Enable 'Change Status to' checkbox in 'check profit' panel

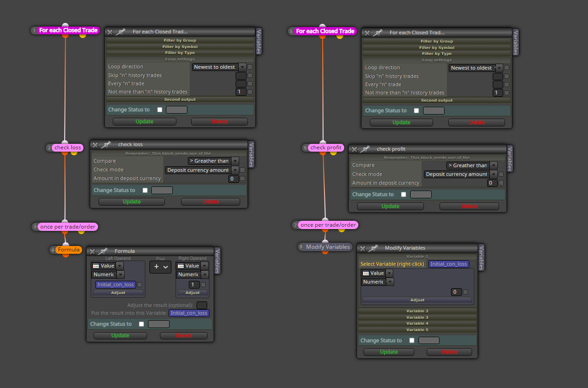[403, 194]
